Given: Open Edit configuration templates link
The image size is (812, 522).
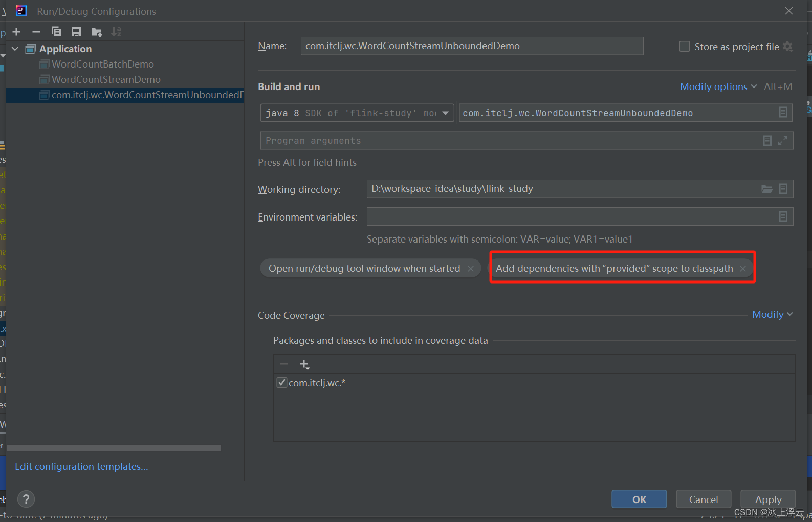Looking at the screenshot, I should (81, 466).
